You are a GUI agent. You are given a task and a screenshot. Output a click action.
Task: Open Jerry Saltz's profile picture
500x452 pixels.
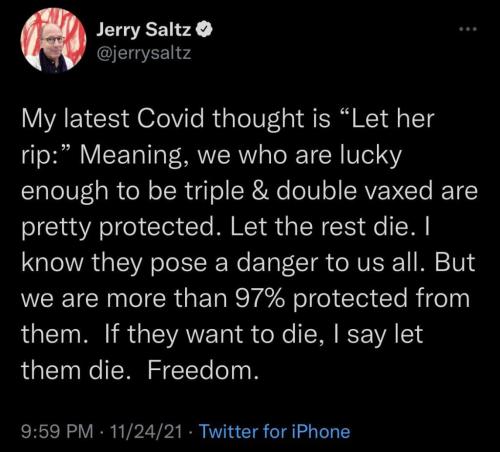pos(53,40)
